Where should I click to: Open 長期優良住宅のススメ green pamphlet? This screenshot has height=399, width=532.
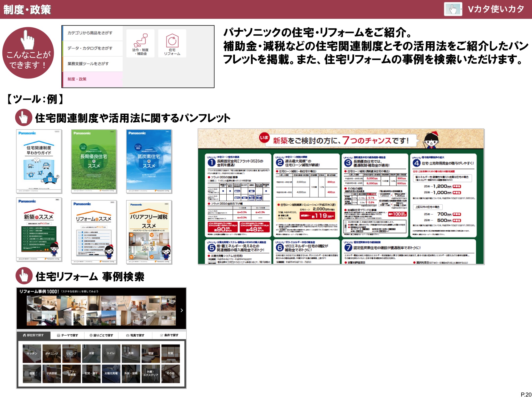point(94,161)
